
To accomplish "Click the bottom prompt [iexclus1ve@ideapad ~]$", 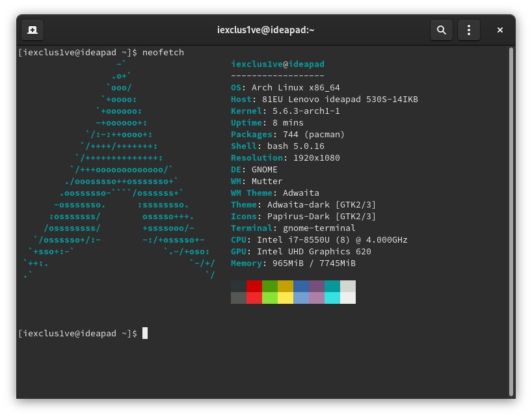I will point(77,334).
